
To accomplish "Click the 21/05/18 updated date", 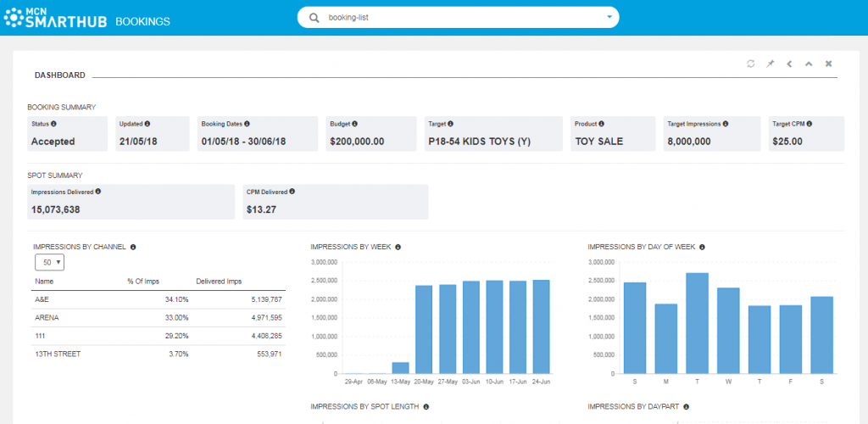I will coord(138,141).
